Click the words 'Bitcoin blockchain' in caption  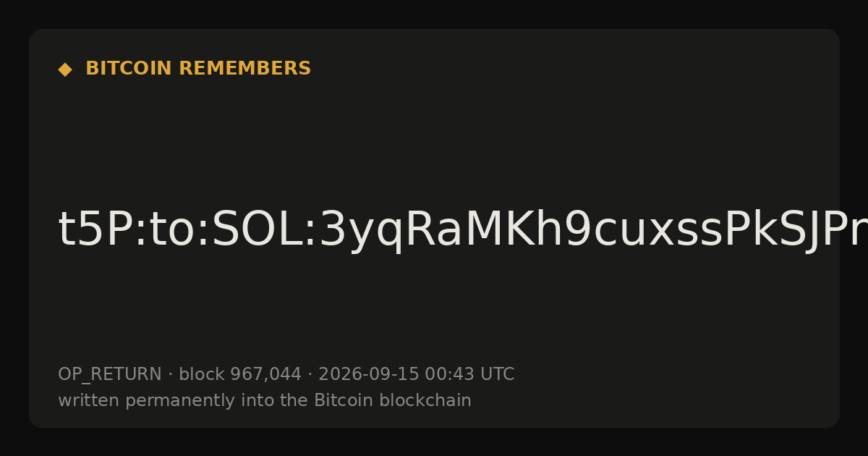(392, 401)
